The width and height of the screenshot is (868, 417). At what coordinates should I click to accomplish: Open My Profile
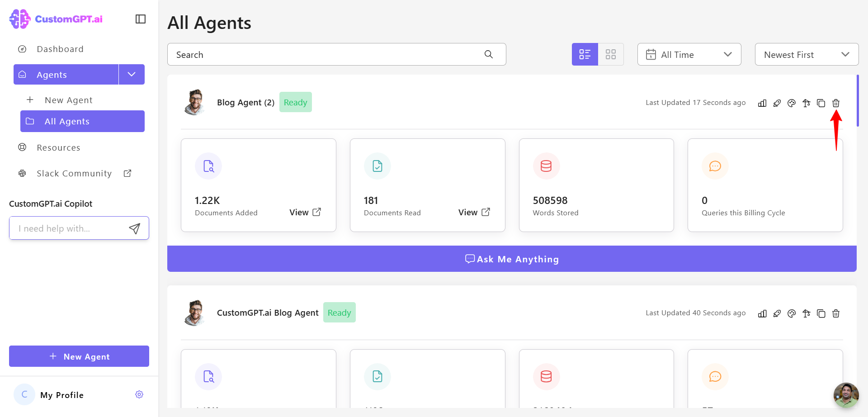[x=62, y=395]
